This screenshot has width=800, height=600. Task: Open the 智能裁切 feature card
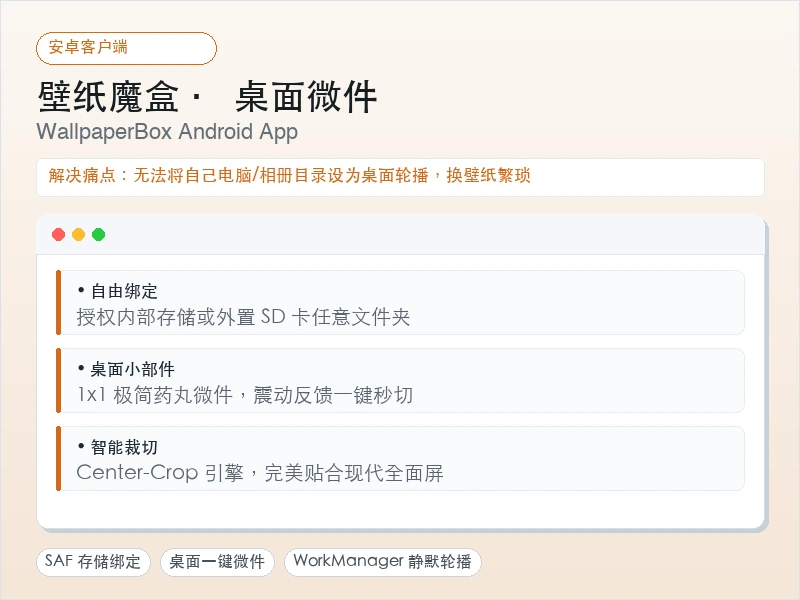pos(400,459)
